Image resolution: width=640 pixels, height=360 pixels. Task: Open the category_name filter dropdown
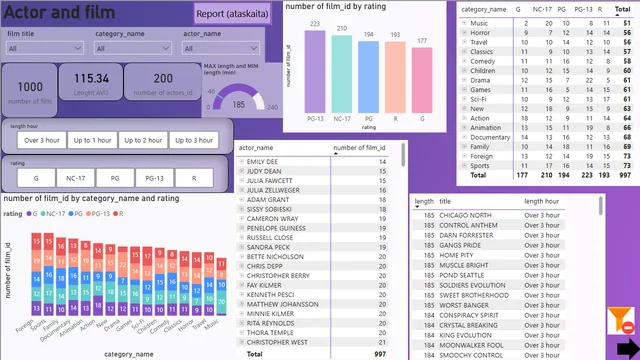click(133, 49)
